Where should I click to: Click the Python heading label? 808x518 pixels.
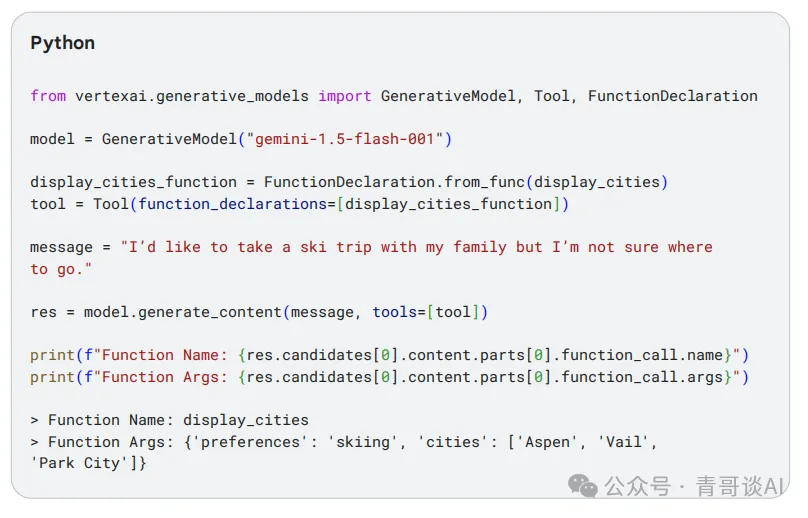[62, 43]
